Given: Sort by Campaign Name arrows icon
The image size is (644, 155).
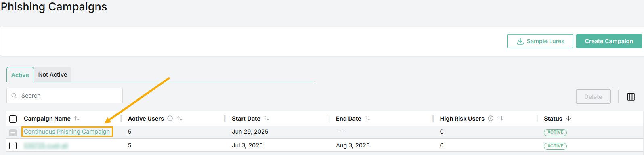Looking at the screenshot, I should point(77,119).
